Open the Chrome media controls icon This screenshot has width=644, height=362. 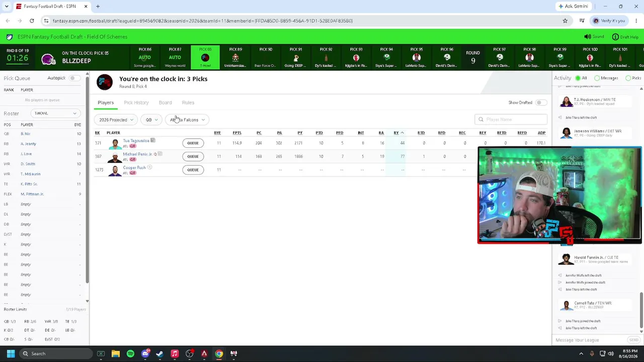(582, 21)
